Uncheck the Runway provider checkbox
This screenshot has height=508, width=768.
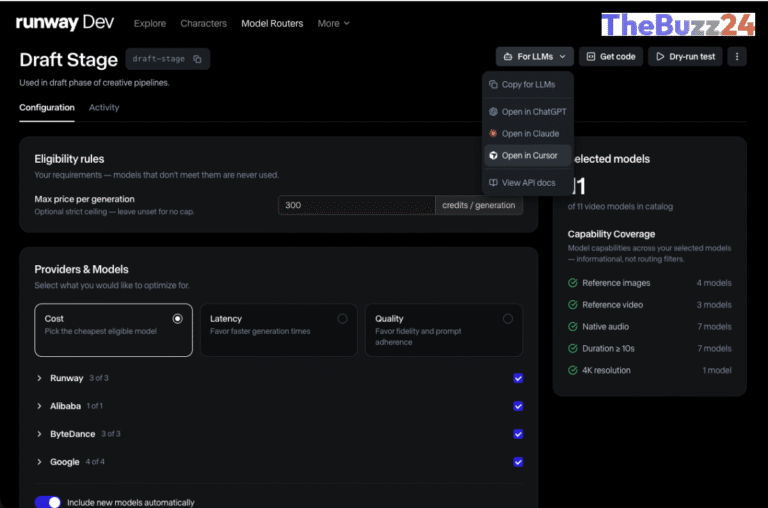tap(518, 378)
